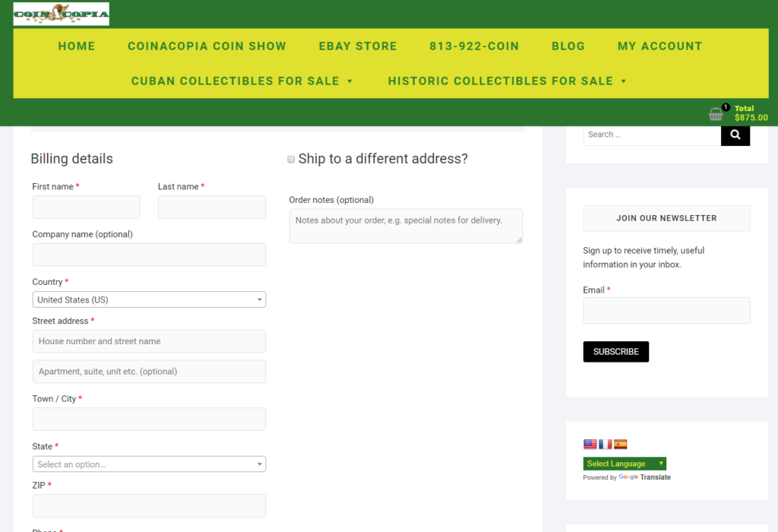The width and height of the screenshot is (778, 532).
Task: Open My Account from navigation
Action: [x=659, y=46]
